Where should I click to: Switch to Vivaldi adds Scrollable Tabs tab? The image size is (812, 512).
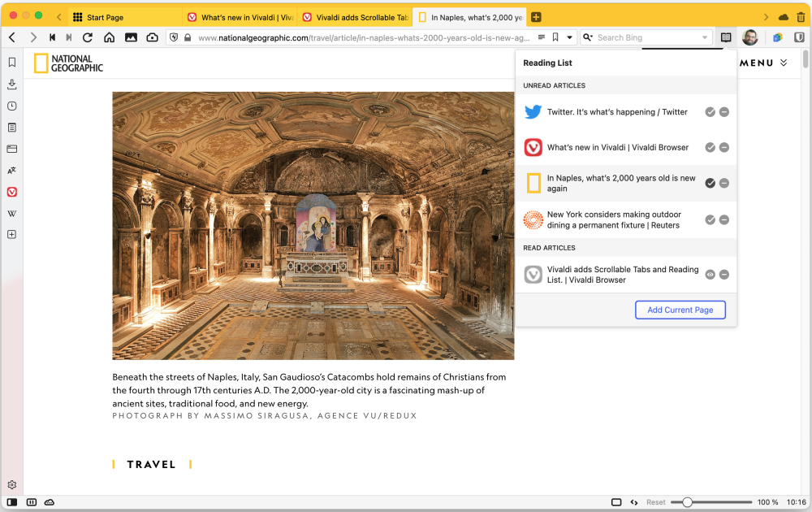[x=355, y=17]
